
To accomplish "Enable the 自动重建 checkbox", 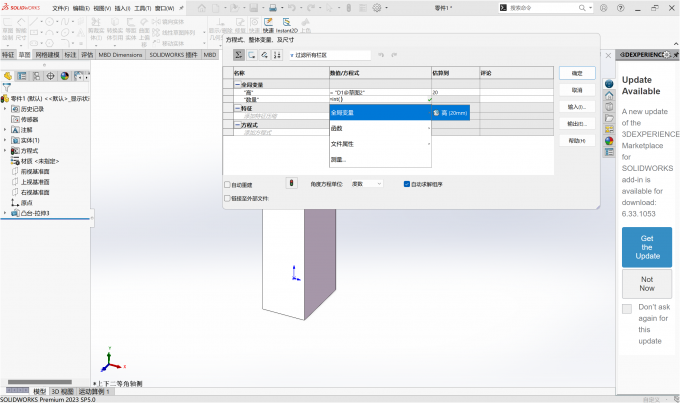I will (227, 185).
